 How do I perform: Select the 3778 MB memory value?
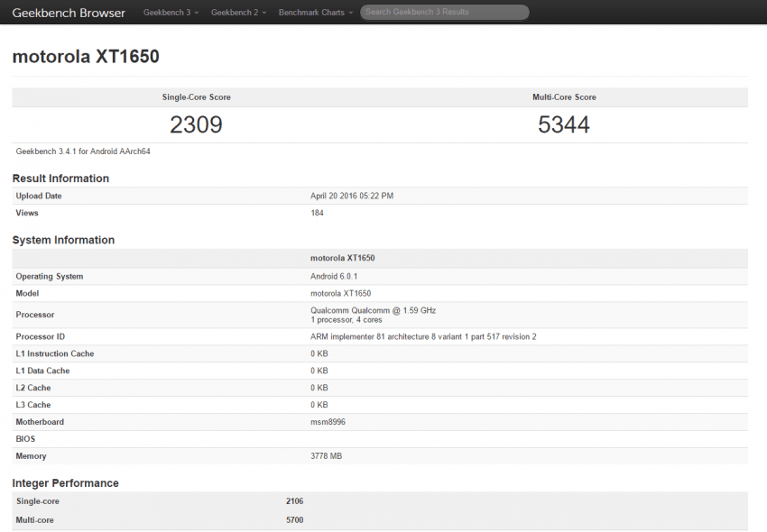[x=327, y=456]
